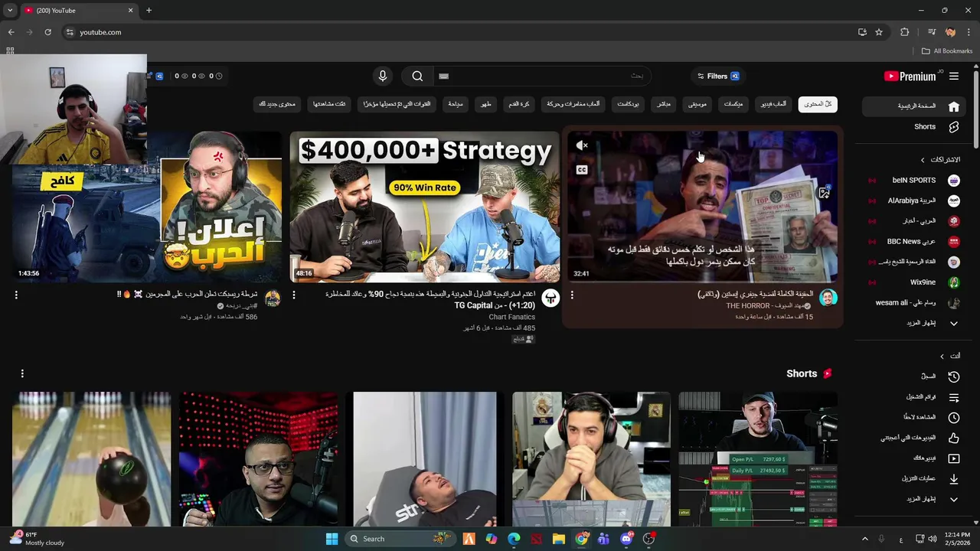This screenshot has width=980, height=551.
Task: Reload the YouTube page
Action: click(47, 32)
